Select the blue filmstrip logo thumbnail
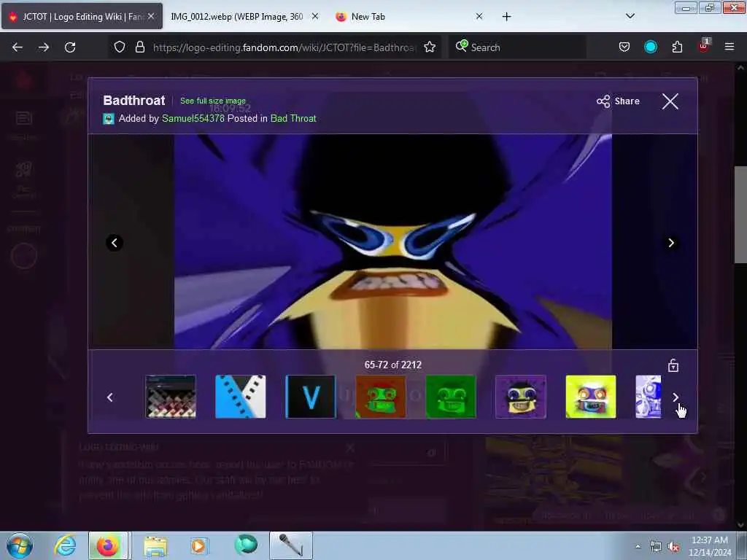Screen dimensions: 747x560 coord(241,397)
